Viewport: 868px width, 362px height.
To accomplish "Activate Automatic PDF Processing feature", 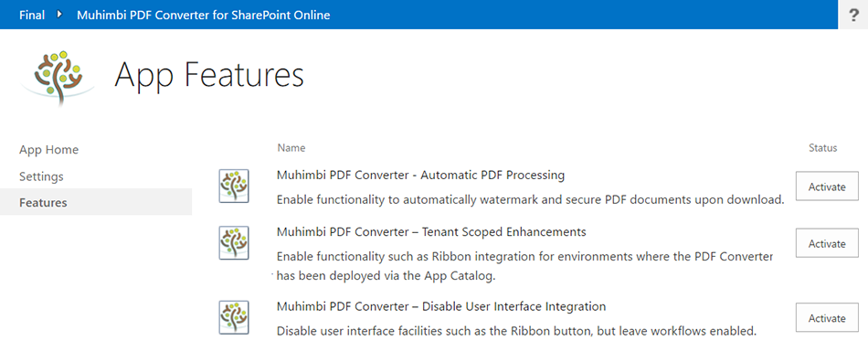I will (x=827, y=186).
